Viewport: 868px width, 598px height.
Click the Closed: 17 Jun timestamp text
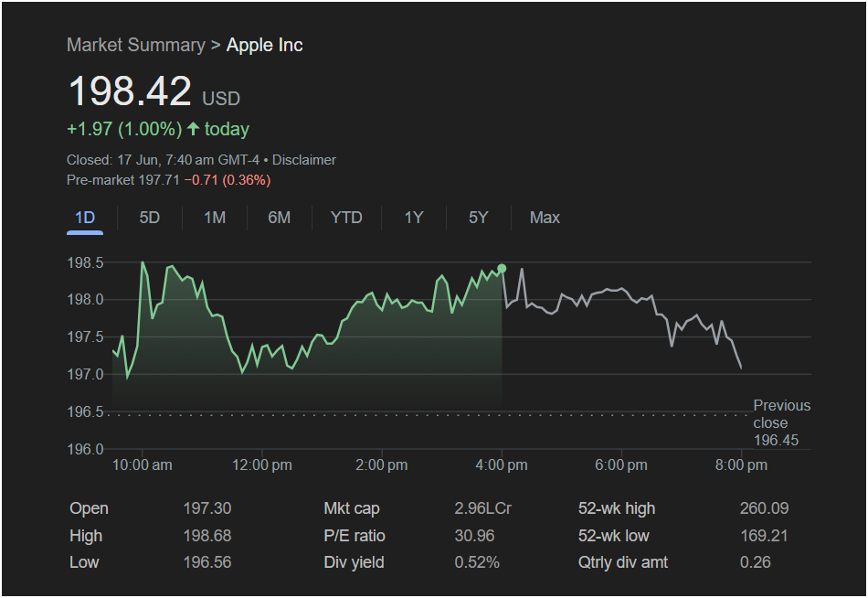pyautogui.click(x=163, y=160)
